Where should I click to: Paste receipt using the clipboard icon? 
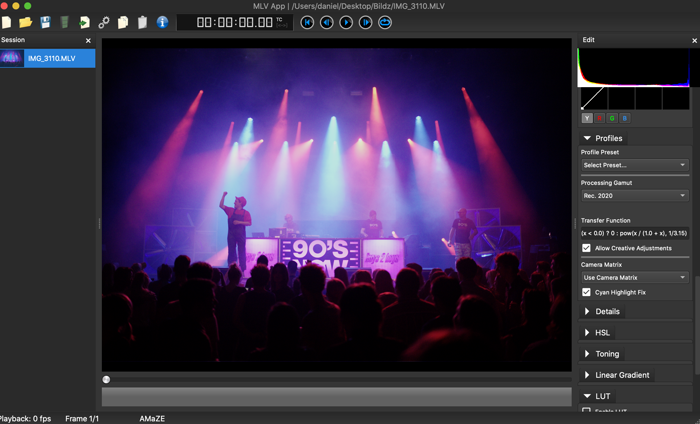pos(142,22)
